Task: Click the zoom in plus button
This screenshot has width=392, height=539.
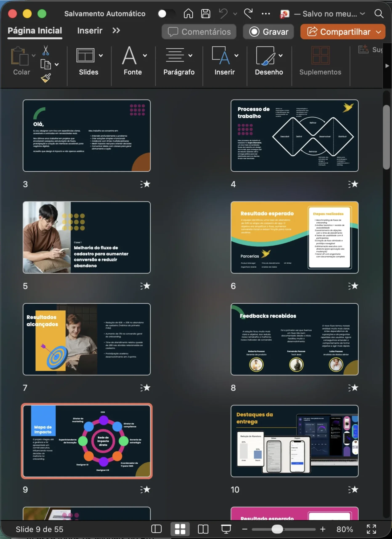Action: pyautogui.click(x=322, y=529)
